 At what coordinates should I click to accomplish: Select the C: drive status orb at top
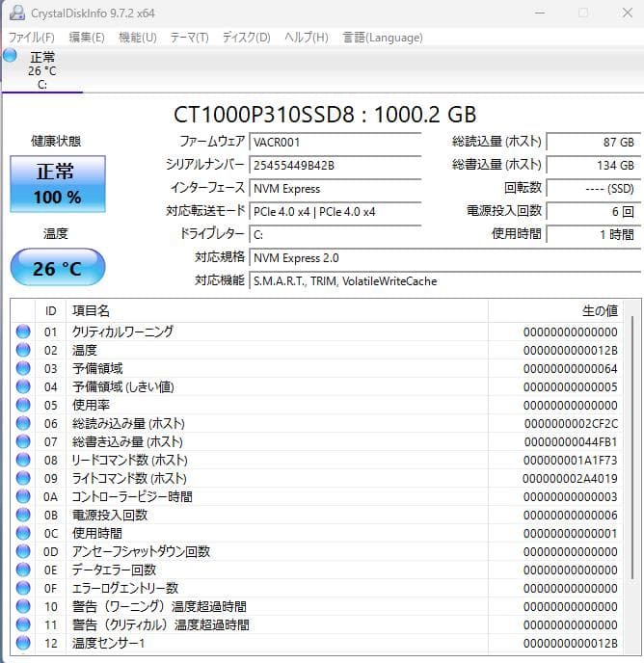[10, 55]
